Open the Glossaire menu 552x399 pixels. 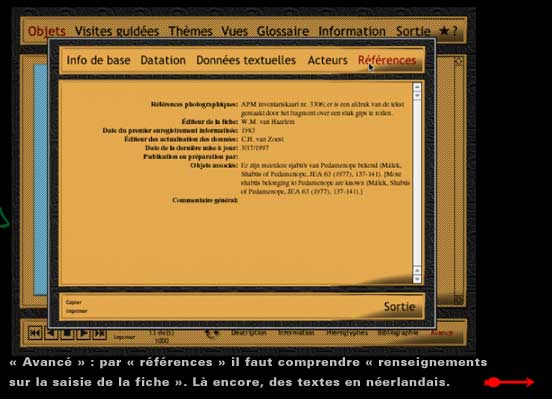[x=283, y=31]
